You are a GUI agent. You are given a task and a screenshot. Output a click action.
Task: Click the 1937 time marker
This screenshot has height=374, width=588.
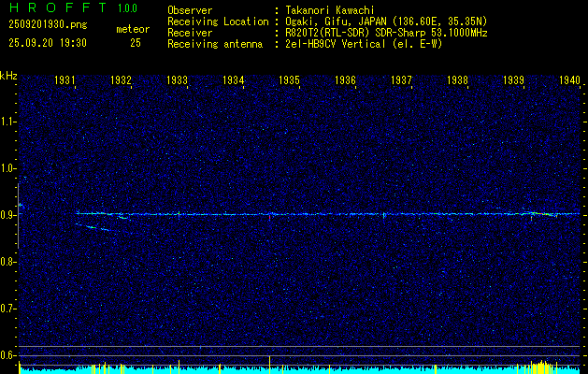coord(401,80)
